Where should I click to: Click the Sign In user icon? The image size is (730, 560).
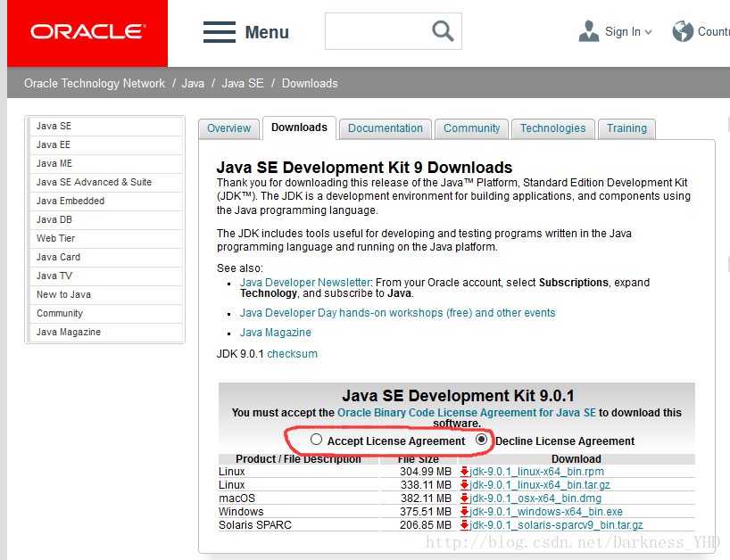588,31
